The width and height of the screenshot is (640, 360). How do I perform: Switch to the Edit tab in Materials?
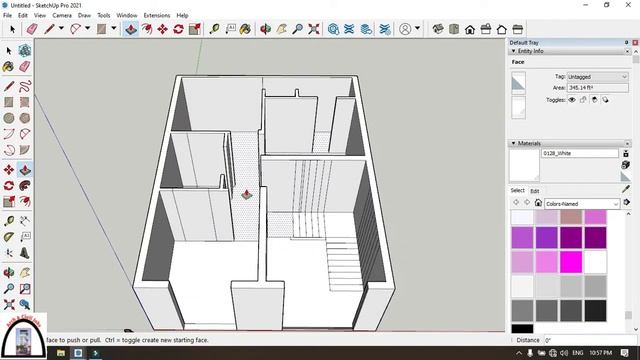pos(535,191)
